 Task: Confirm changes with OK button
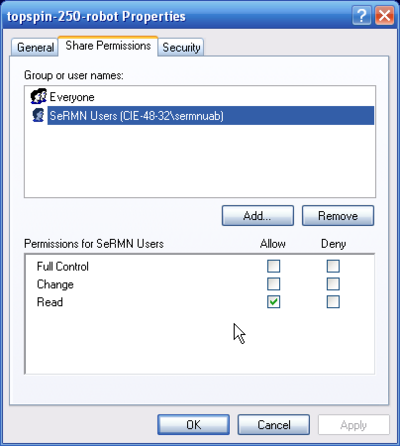(x=194, y=425)
